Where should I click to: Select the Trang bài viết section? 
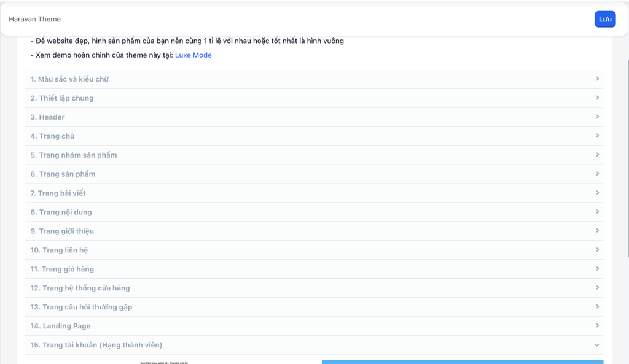(58, 193)
